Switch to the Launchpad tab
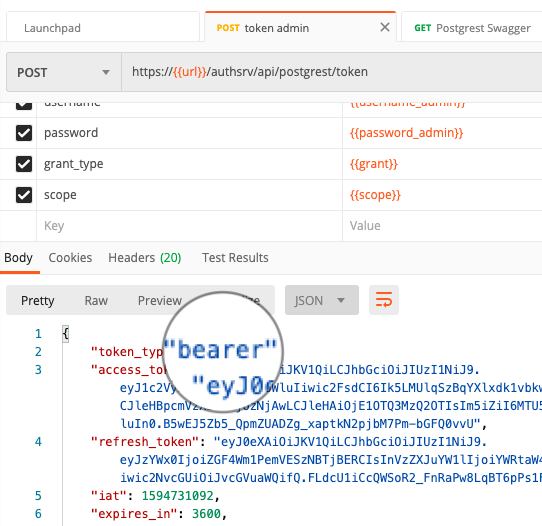Image resolution: width=542 pixels, height=526 pixels. tap(103, 28)
